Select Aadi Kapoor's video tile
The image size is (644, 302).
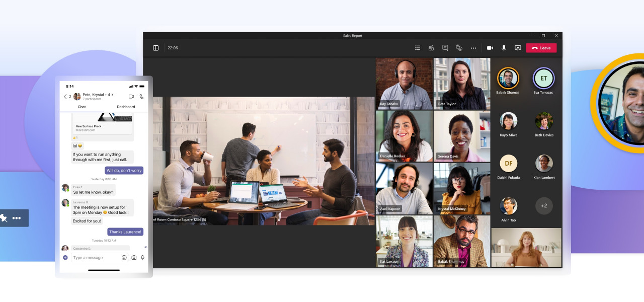coord(404,189)
